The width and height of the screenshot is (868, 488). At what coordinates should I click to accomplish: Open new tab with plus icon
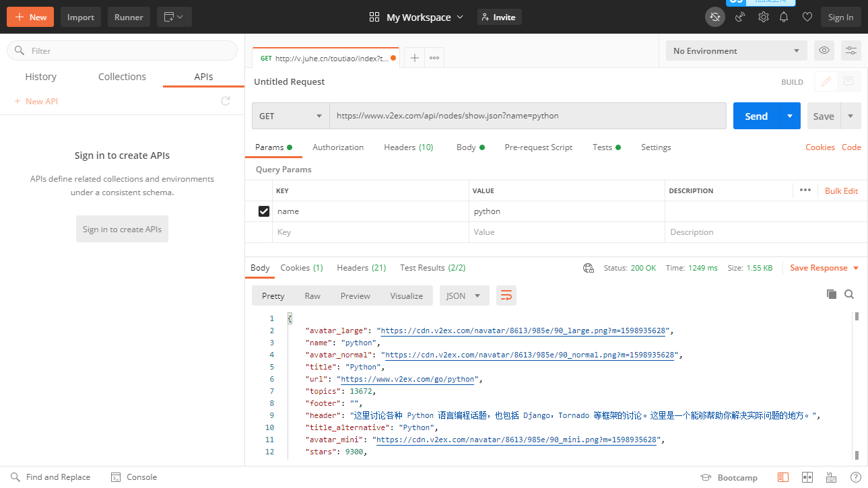tap(415, 58)
